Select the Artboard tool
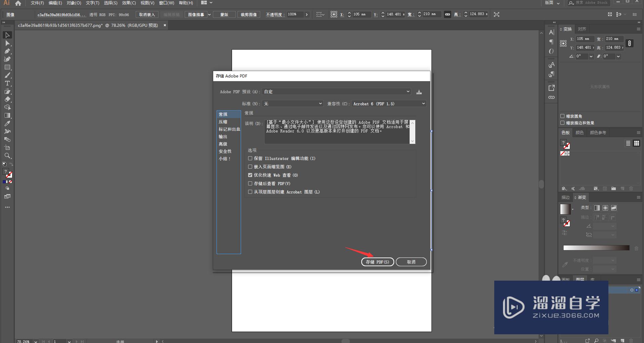Screen dimensions: 644x343 click(7, 148)
